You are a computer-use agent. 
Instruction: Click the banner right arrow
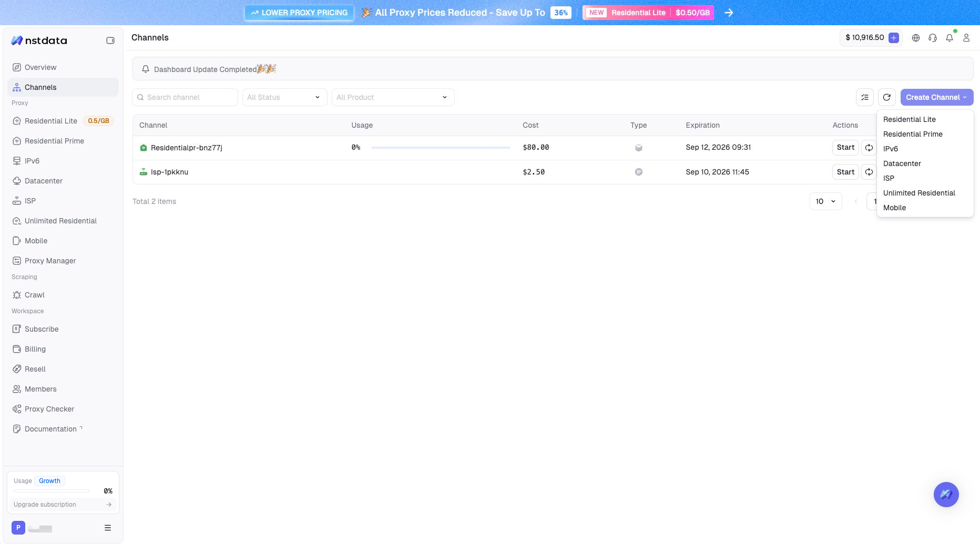729,13
